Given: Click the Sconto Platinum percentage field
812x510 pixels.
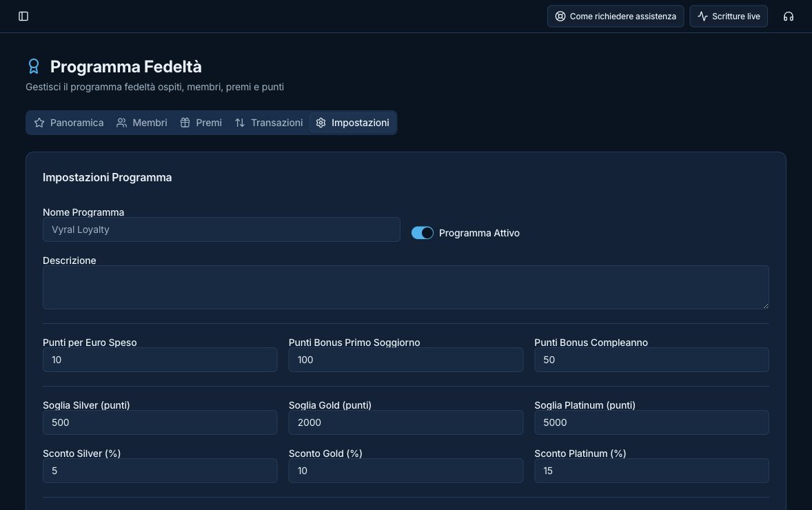Looking at the screenshot, I should pos(651,471).
